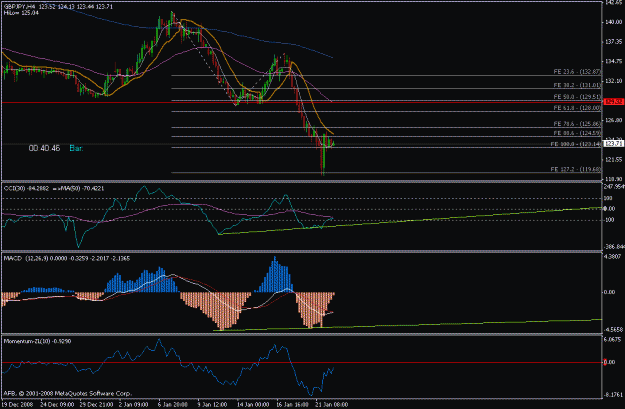Select the FE 61.8 - (128.00) level label
The width and height of the screenshot is (625, 409).
tap(577, 108)
